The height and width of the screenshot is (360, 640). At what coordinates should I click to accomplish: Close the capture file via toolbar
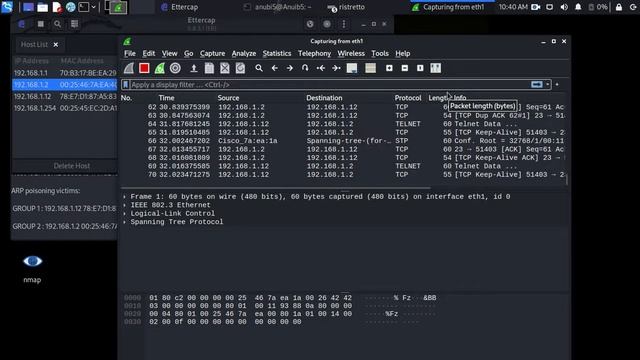click(x=224, y=68)
